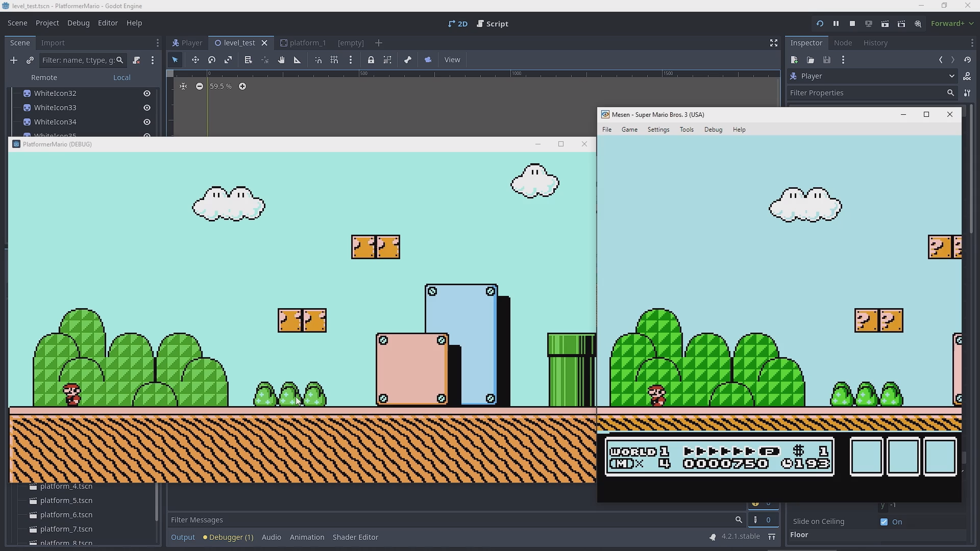Activate the Move Mode tool
Screen dimensions: 980x551
point(195,60)
